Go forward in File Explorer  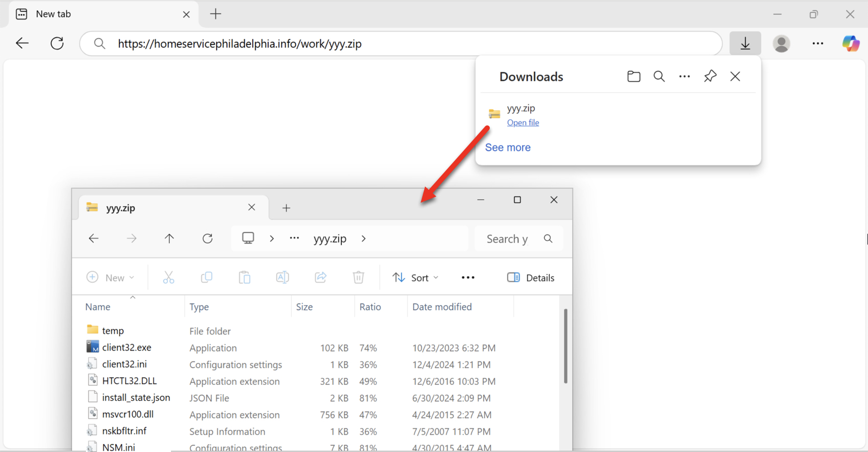tap(132, 239)
